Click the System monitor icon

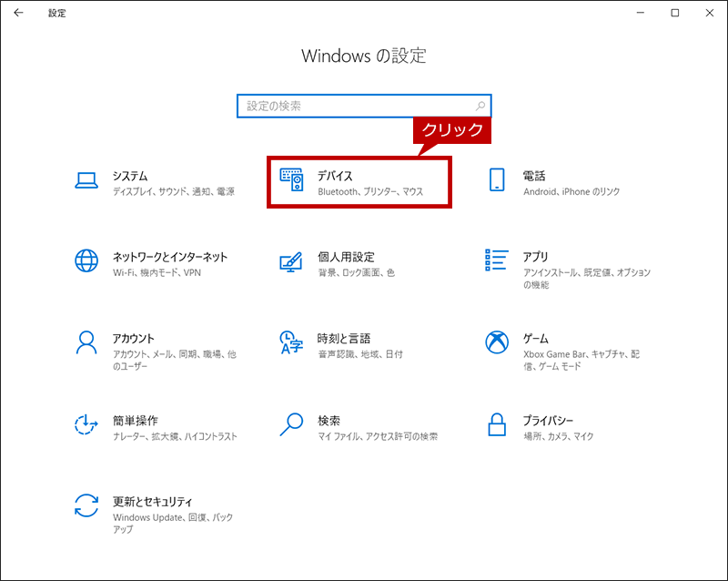(x=86, y=180)
